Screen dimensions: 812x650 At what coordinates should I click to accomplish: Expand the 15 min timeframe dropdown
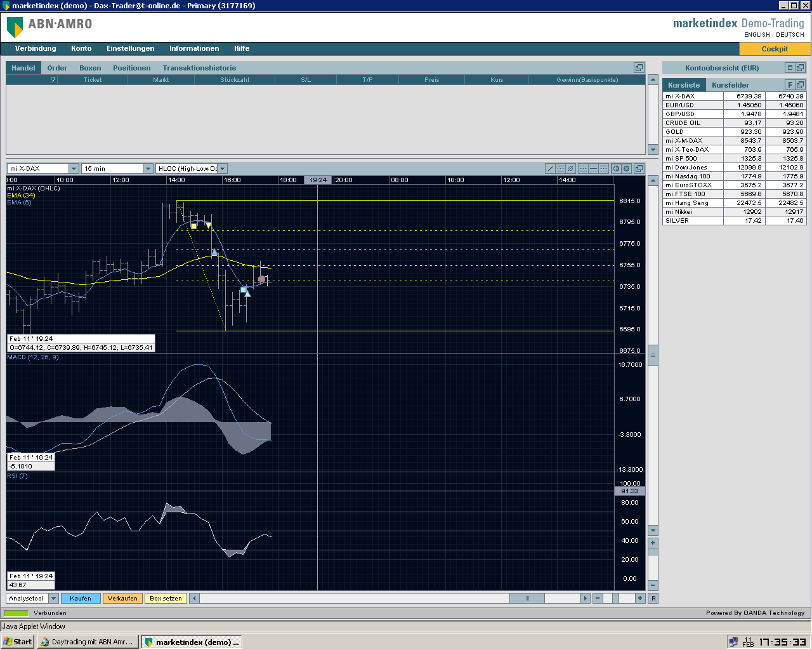coord(148,169)
